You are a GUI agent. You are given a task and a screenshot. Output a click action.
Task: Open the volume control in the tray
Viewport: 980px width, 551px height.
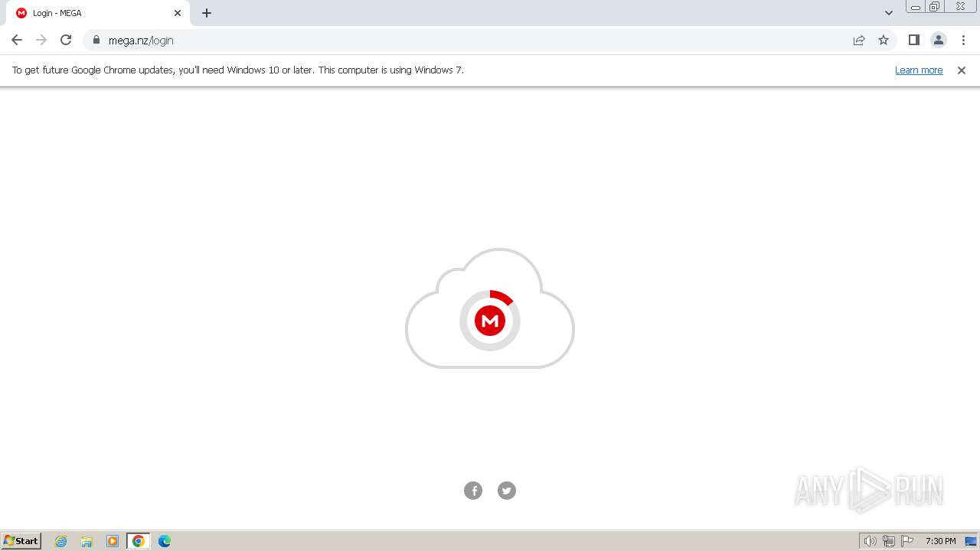coord(870,541)
